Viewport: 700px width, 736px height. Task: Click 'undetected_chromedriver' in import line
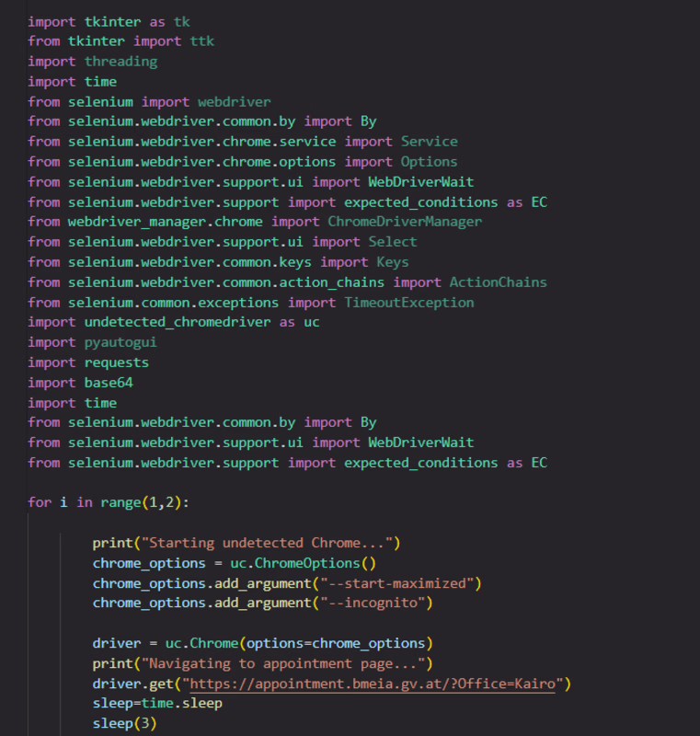coord(178,322)
